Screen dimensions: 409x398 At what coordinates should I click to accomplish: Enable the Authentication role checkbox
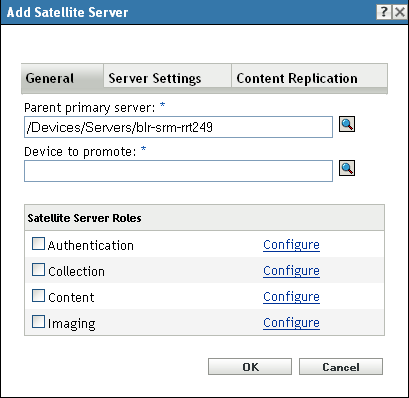click(x=38, y=244)
